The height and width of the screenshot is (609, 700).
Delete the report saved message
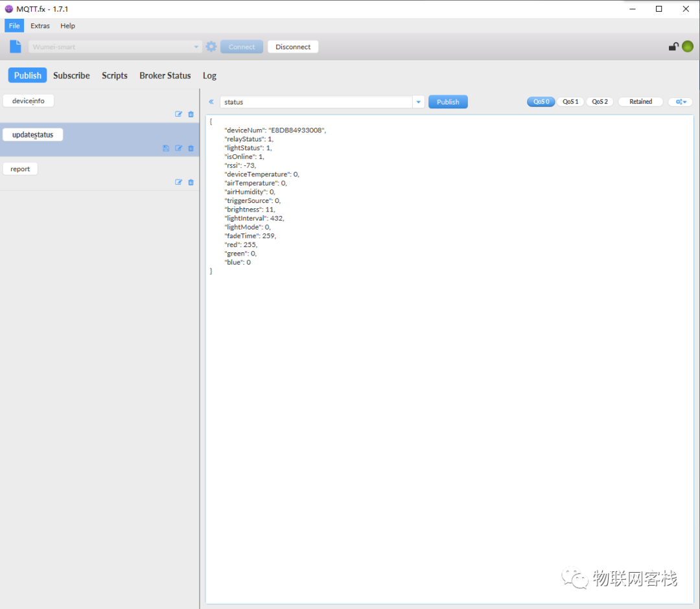pos(191,182)
